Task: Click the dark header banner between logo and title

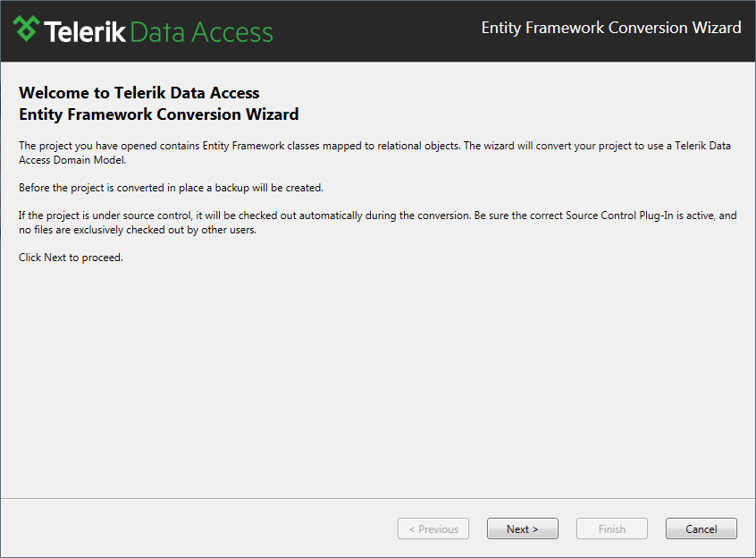Action: [x=376, y=31]
